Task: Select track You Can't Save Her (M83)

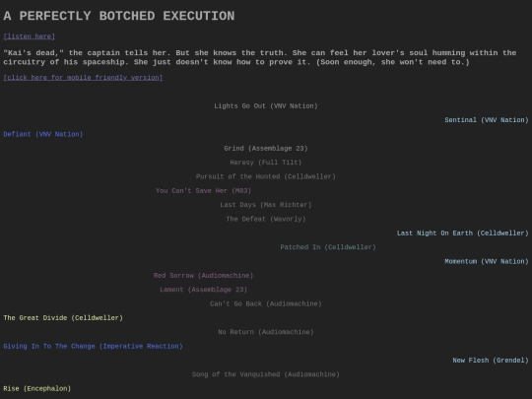Action: pos(203,191)
